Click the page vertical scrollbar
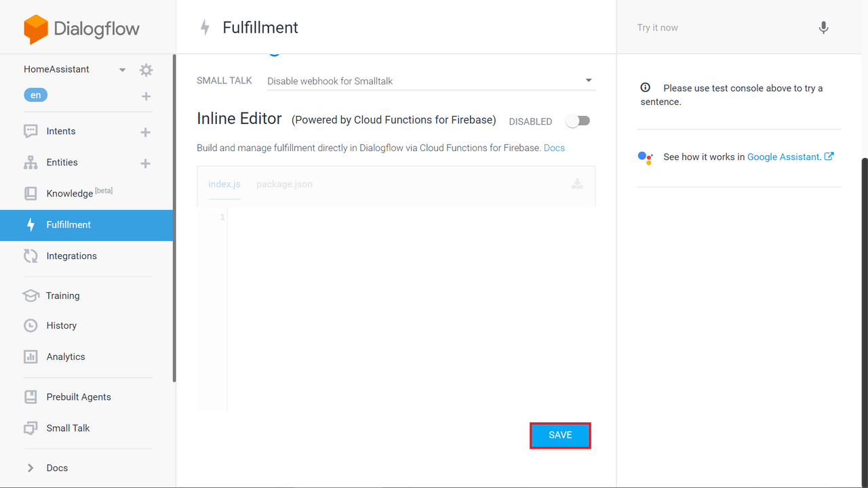The height and width of the screenshot is (488, 868). click(x=865, y=322)
